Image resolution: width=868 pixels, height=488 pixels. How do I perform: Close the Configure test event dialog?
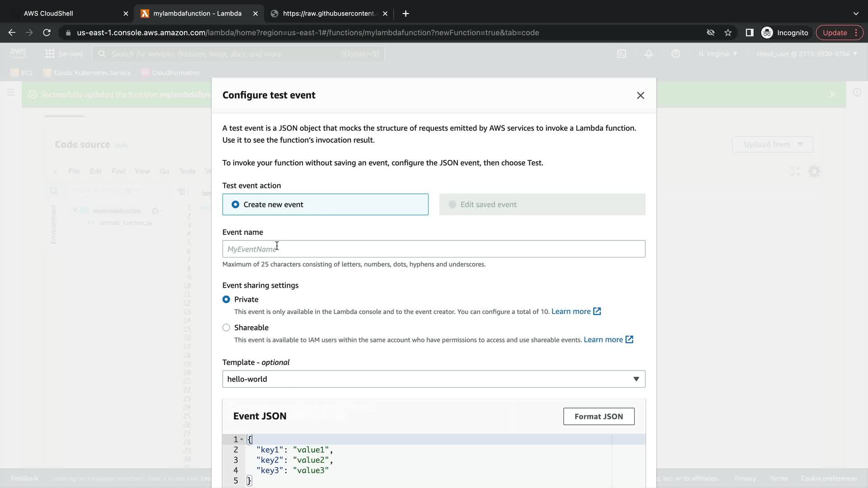pyautogui.click(x=640, y=95)
